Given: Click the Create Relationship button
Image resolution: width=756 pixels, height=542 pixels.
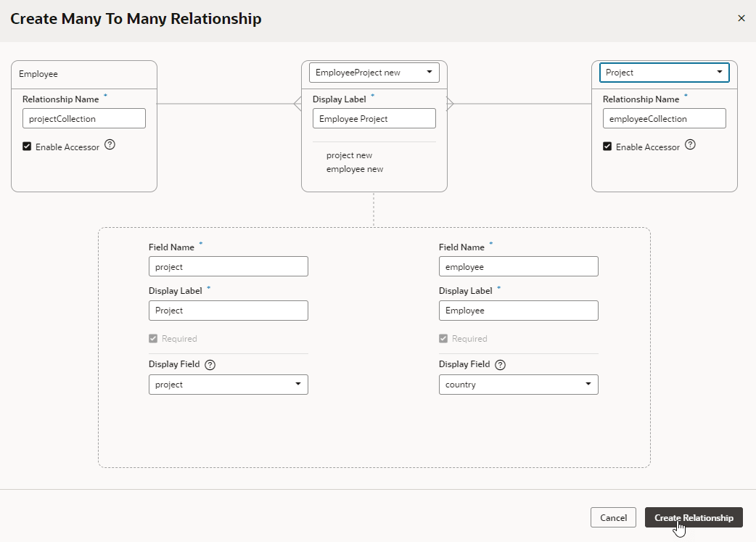Looking at the screenshot, I should click(x=693, y=517).
